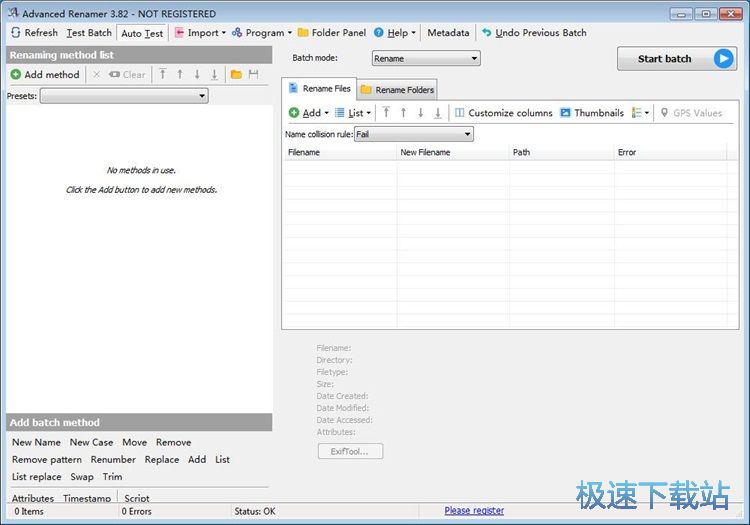The image size is (750, 525).
Task: Open presets folder icon in method list
Action: [236, 74]
